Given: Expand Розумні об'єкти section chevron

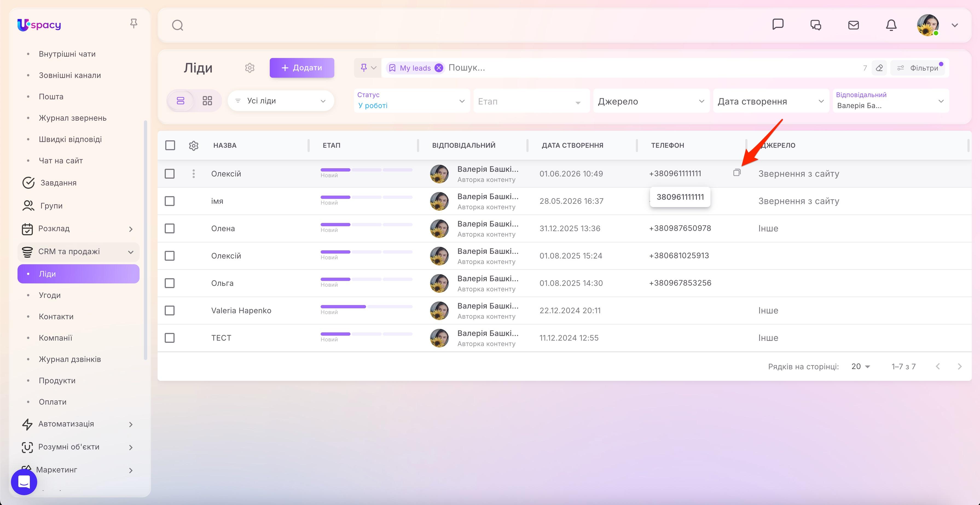Looking at the screenshot, I should pos(131,447).
